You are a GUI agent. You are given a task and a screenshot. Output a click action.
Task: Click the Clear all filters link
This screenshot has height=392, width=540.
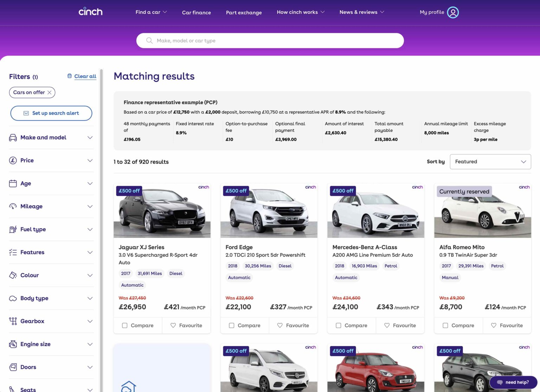85,76
